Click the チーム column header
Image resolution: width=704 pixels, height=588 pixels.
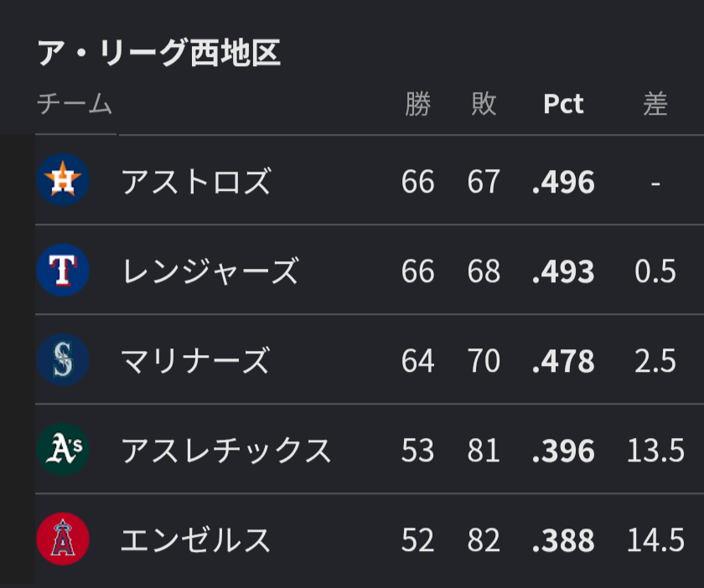coord(75,104)
